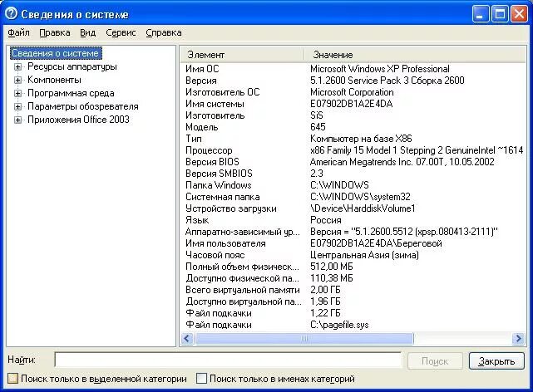Image resolution: width=533 pixels, height=392 pixels.
Task: Expand the Программная среда node
Action: [x=17, y=93]
